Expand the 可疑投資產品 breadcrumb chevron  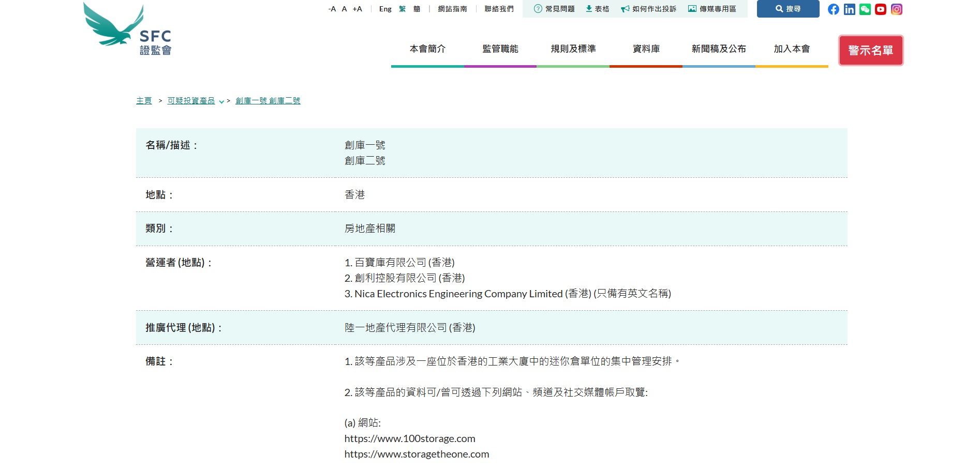(x=221, y=102)
